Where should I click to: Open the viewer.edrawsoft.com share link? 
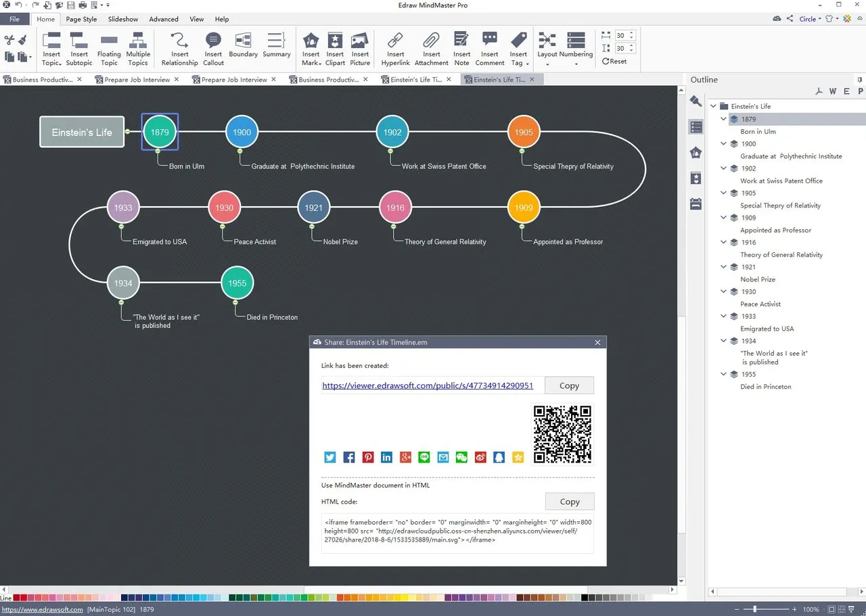(428, 385)
